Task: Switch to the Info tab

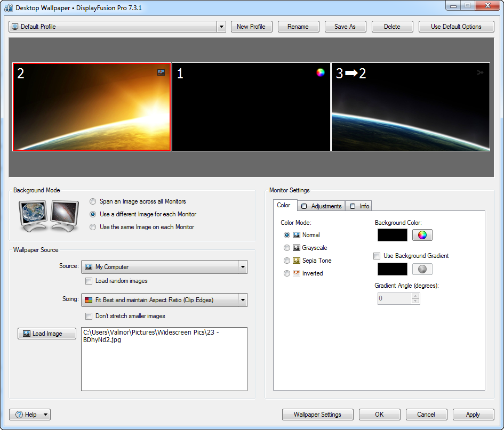Action: [360, 206]
